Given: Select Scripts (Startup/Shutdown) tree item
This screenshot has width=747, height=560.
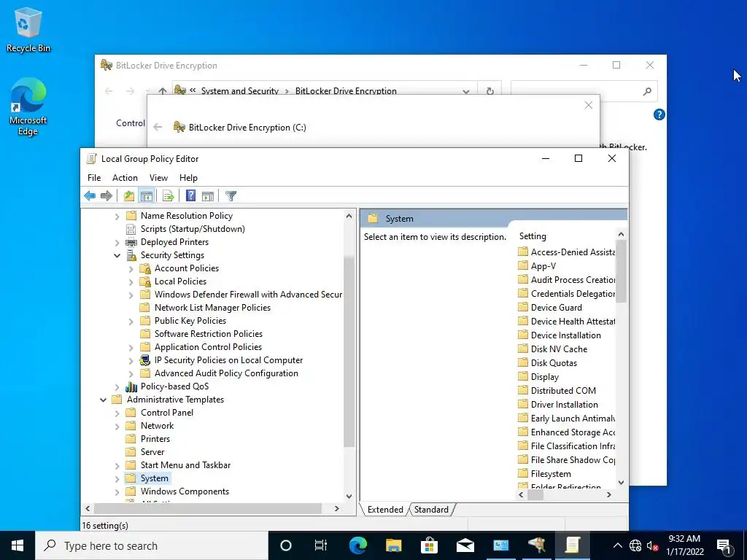Looking at the screenshot, I should point(193,229).
